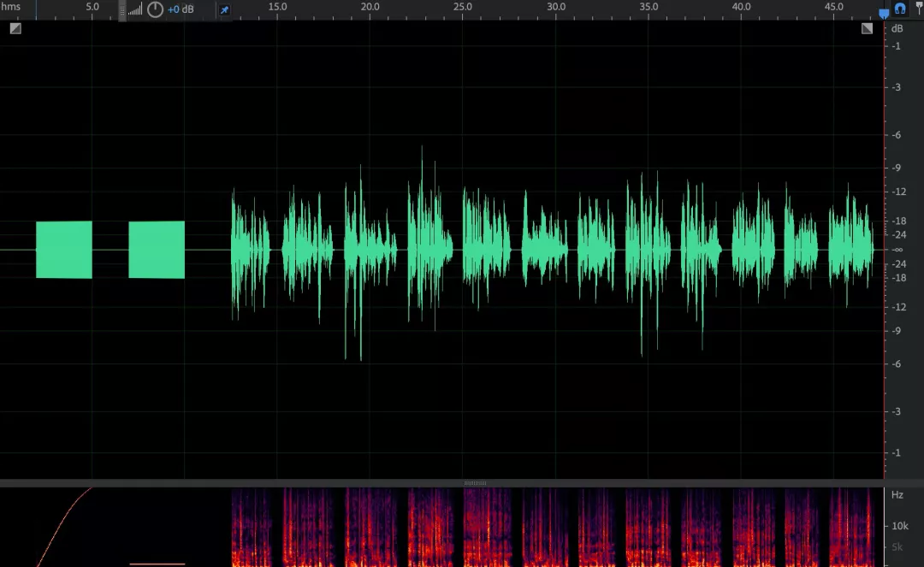924x567 pixels.
Task: Click the divider grip between waveform and spectrogram
Action: [x=475, y=483]
